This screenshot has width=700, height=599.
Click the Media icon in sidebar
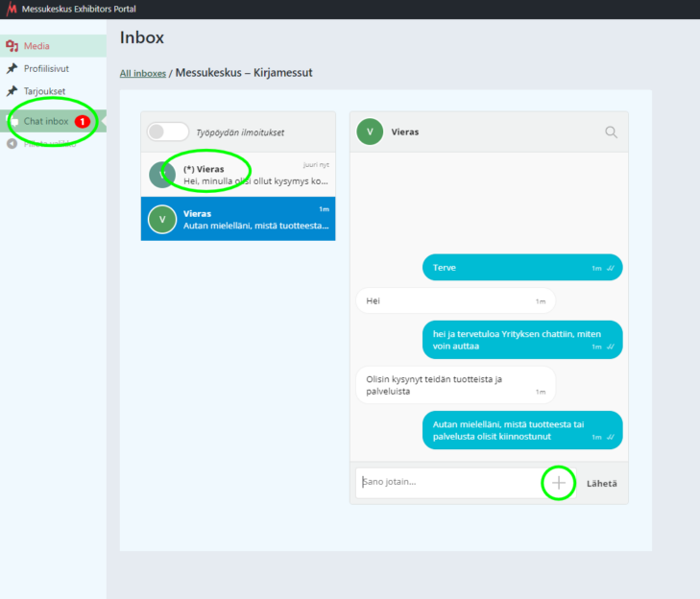point(12,46)
